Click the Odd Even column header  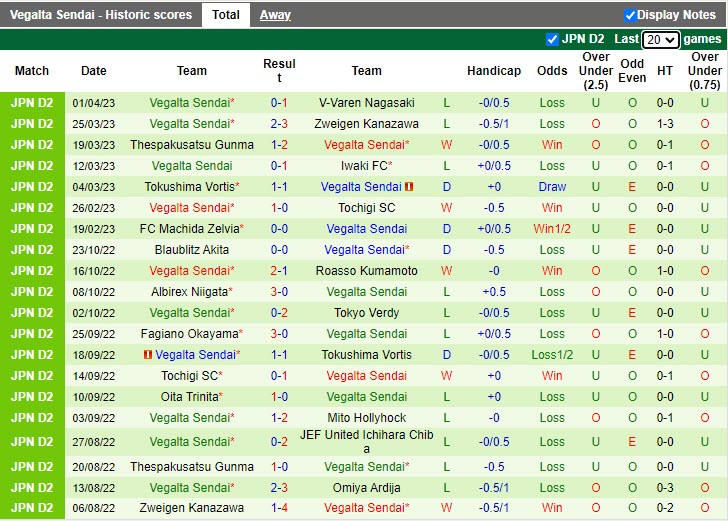pos(632,71)
